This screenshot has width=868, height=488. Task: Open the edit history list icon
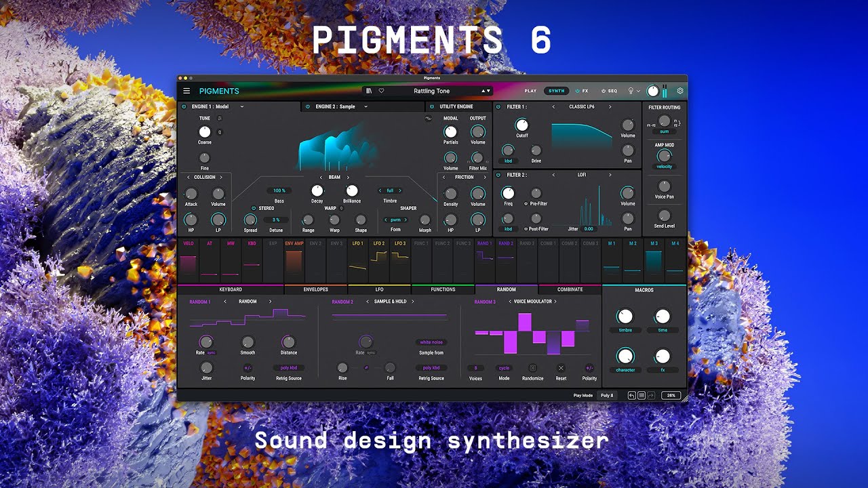642,395
